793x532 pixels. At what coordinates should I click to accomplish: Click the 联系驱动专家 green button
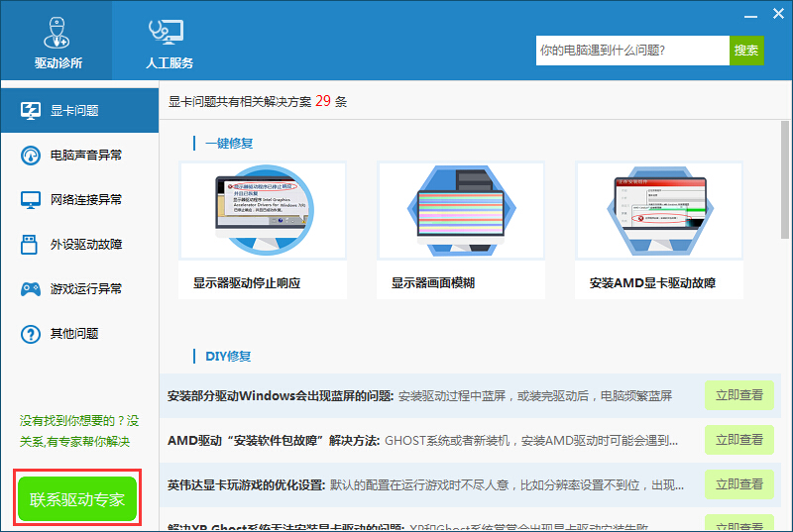click(77, 499)
